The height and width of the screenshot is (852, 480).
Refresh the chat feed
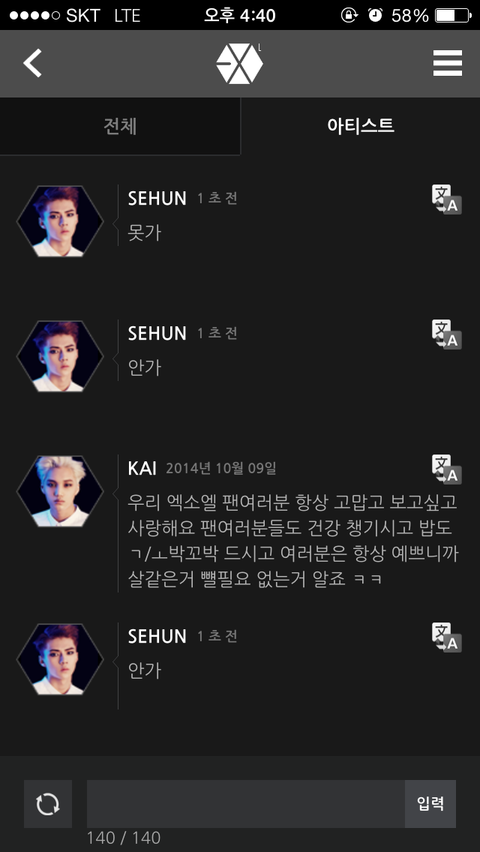point(48,804)
